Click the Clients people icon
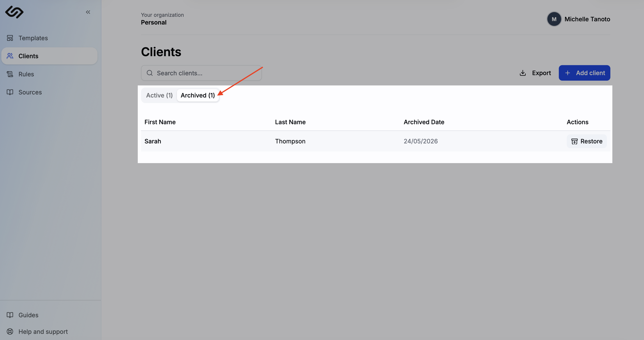644x340 pixels. pos(10,56)
